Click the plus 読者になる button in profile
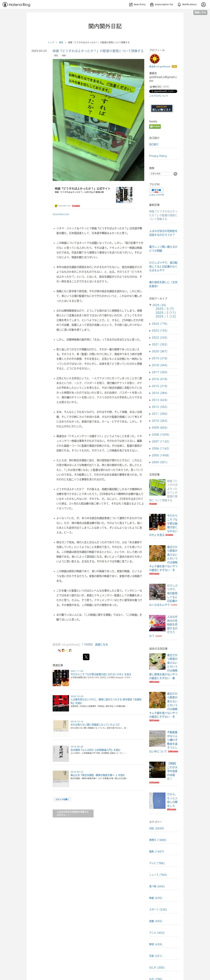The height and width of the screenshot is (980, 210). (156, 87)
